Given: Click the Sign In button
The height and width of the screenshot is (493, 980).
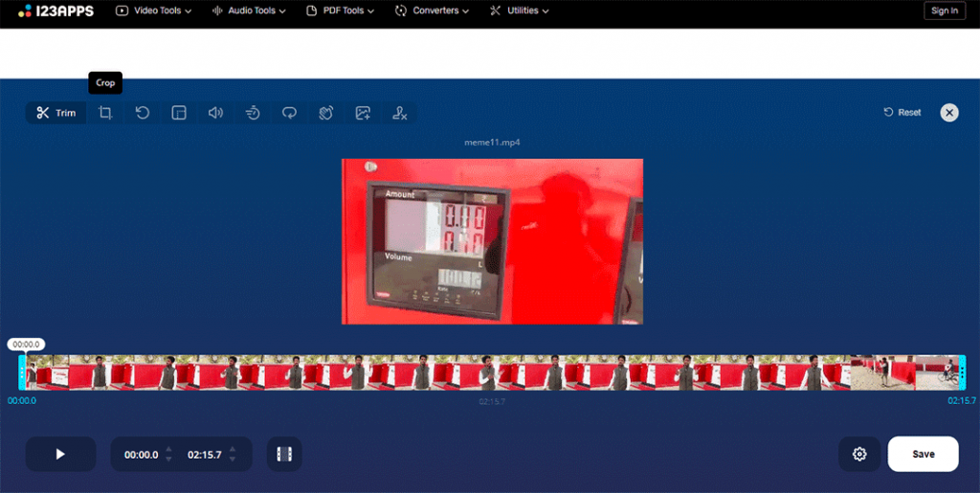Looking at the screenshot, I should pyautogui.click(x=945, y=11).
